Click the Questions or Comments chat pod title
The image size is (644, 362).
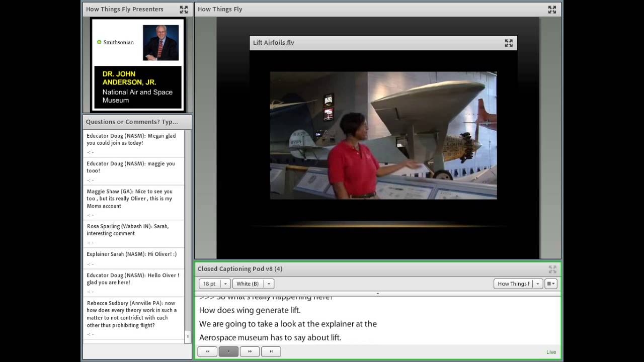pyautogui.click(x=132, y=122)
